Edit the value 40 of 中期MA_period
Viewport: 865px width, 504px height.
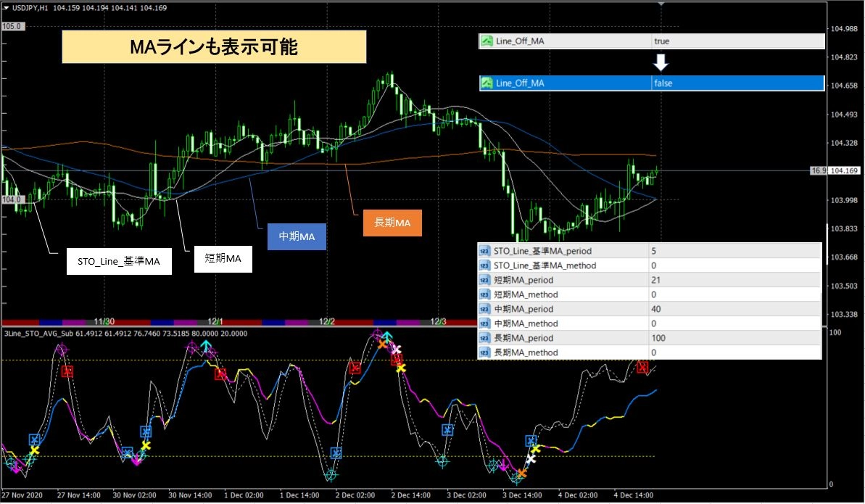click(656, 309)
